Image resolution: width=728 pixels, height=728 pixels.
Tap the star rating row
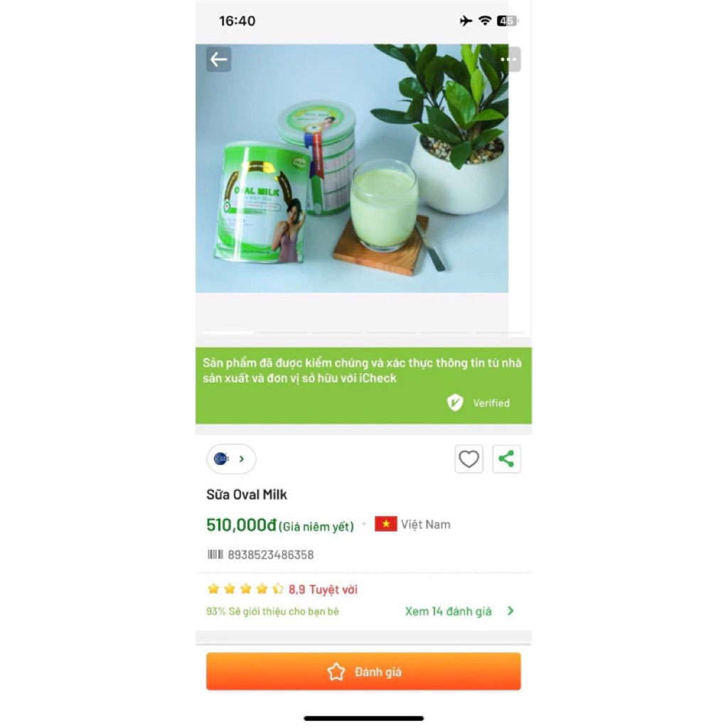point(282,589)
